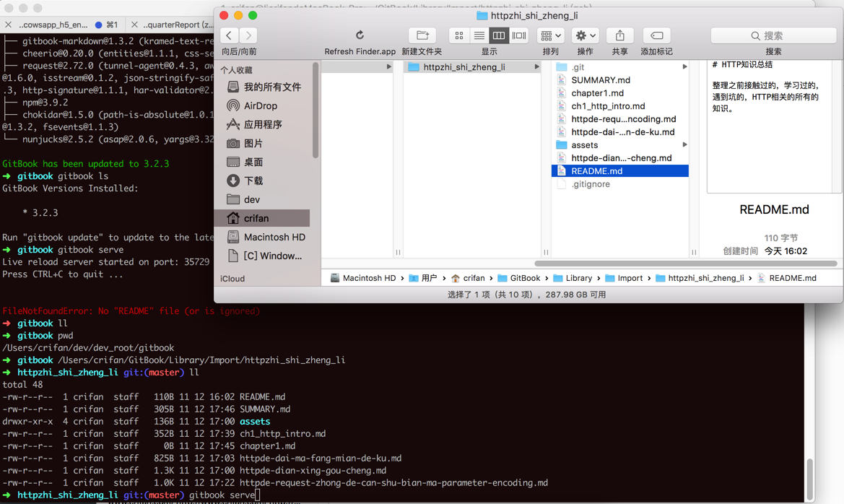Image resolution: width=844 pixels, height=504 pixels.
Task: Click the share (共享) toolbar button
Action: (620, 35)
